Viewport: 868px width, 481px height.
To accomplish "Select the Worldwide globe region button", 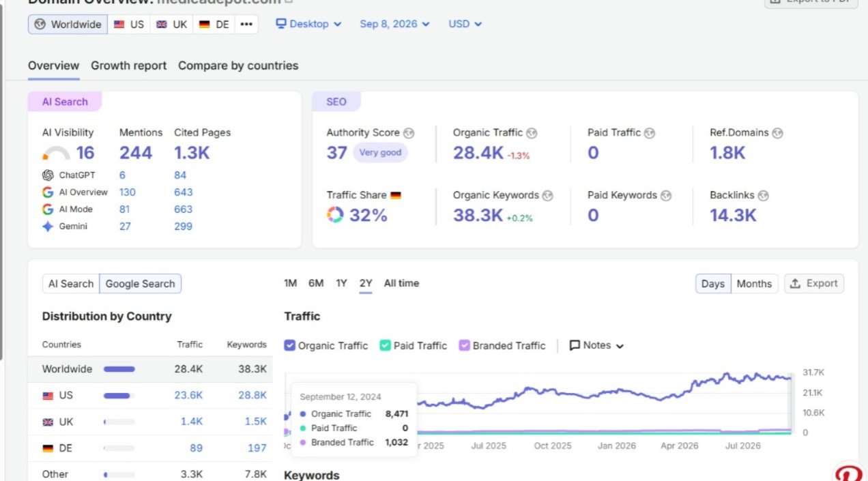I will [x=68, y=24].
